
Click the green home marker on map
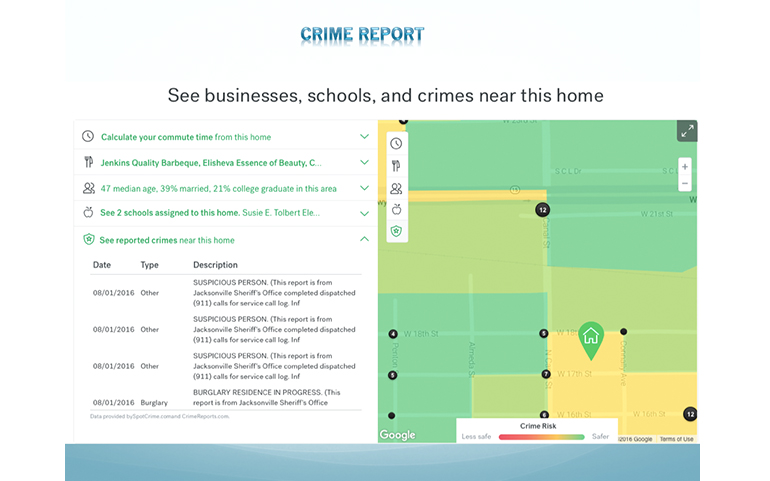pos(591,339)
